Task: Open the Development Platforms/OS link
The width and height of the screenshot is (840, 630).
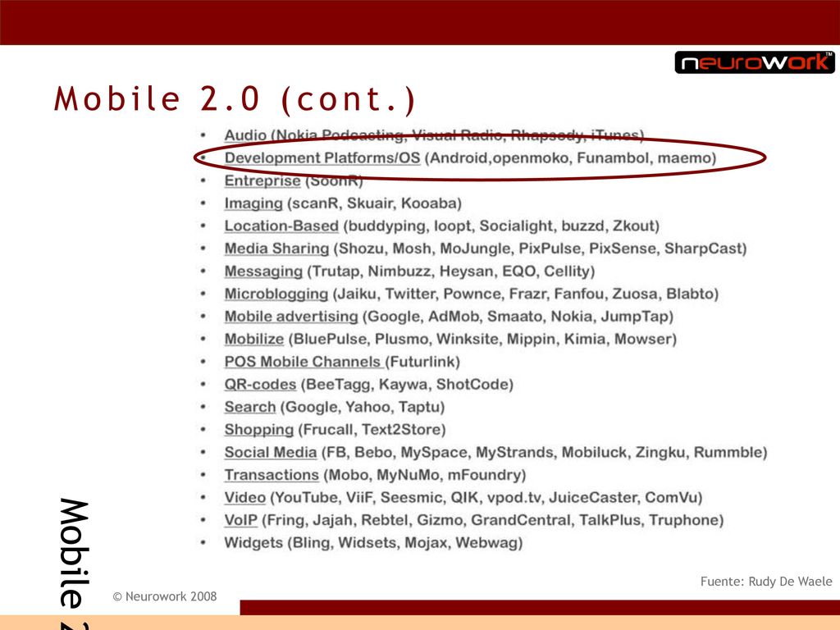Action: (322, 158)
